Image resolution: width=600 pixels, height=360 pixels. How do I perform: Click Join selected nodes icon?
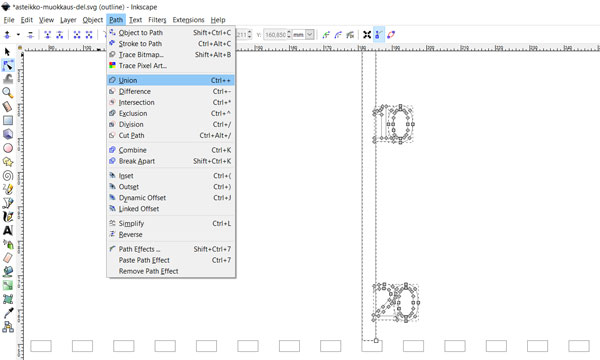47,35
